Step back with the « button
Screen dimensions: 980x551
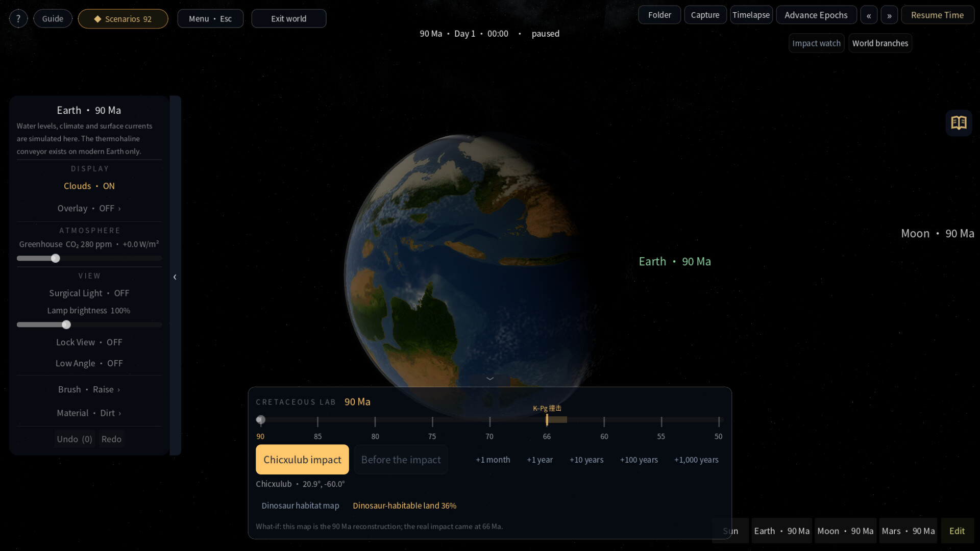(869, 15)
